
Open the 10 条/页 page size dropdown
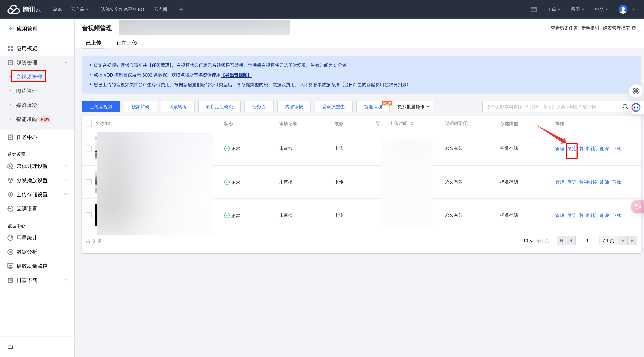coord(528,241)
